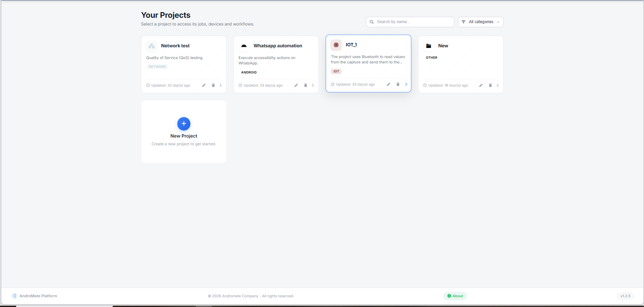Image resolution: width=644 pixels, height=307 pixels.
Task: Click the IOT_1 chip icon
Action: tap(336, 45)
